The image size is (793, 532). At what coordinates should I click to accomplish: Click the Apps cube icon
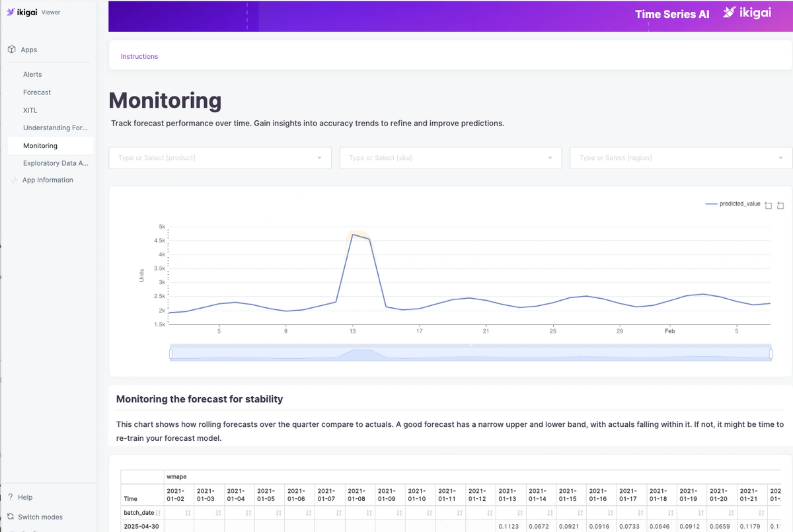click(11, 50)
